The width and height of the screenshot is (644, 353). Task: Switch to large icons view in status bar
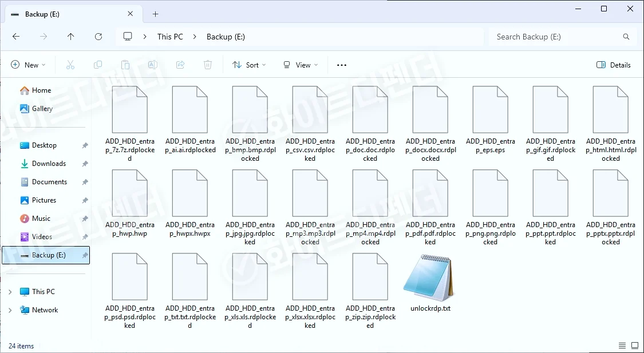(634, 346)
